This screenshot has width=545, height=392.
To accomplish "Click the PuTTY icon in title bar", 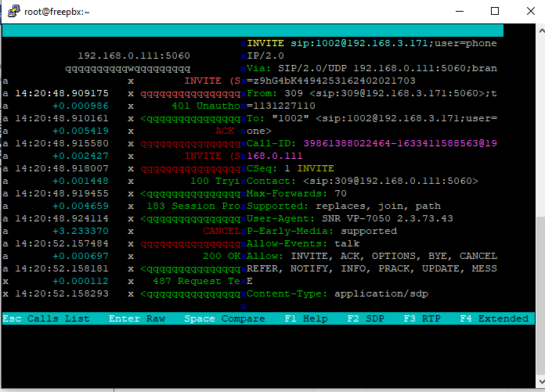I will pyautogui.click(x=14, y=11).
